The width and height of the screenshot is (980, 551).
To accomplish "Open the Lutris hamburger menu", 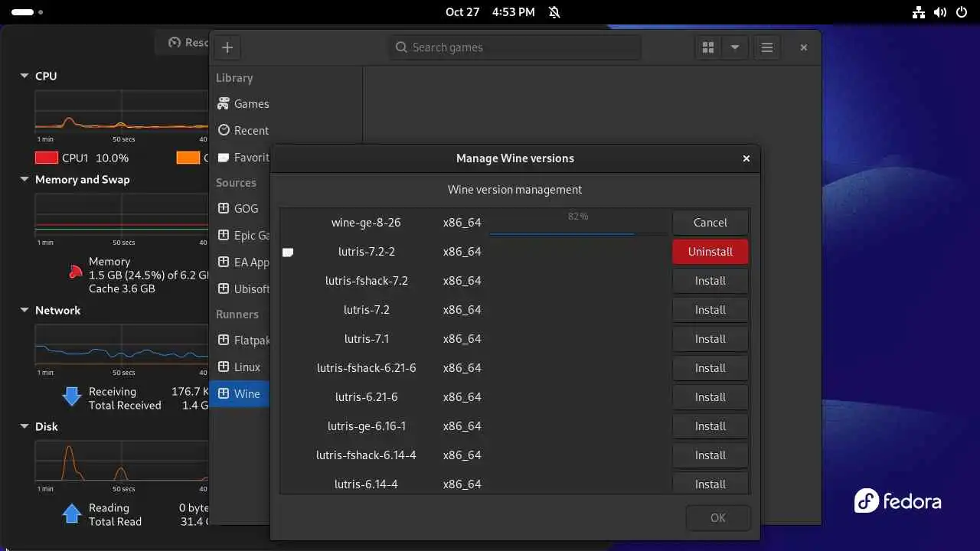I will (767, 47).
